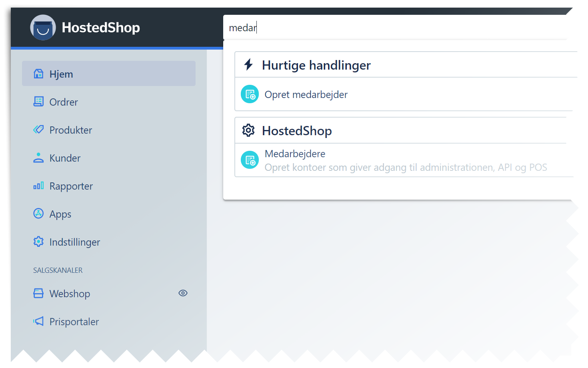The height and width of the screenshot is (368, 588).
Task: Toggle the Webshop eye visibility icon
Action: coord(183,293)
